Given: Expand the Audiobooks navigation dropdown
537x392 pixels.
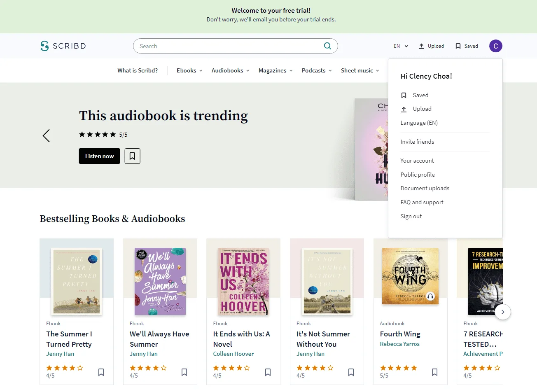Looking at the screenshot, I should (x=231, y=70).
